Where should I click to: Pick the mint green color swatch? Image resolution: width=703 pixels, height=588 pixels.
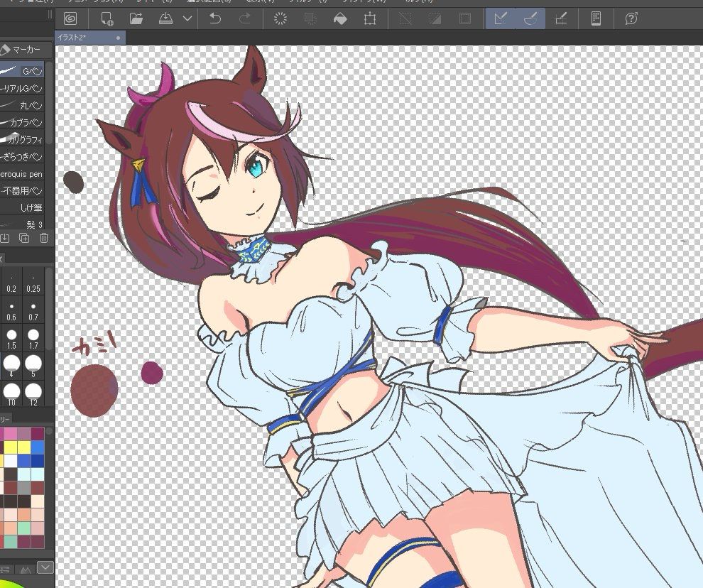[23, 528]
